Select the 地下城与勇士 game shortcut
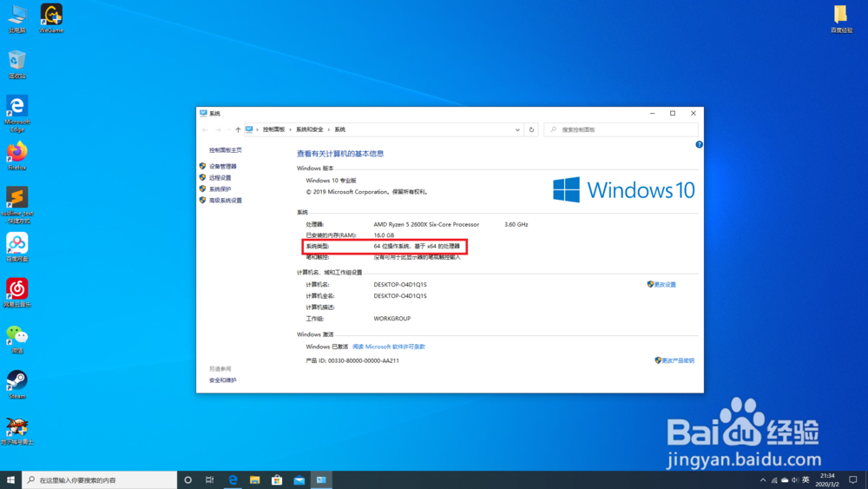 point(17,431)
